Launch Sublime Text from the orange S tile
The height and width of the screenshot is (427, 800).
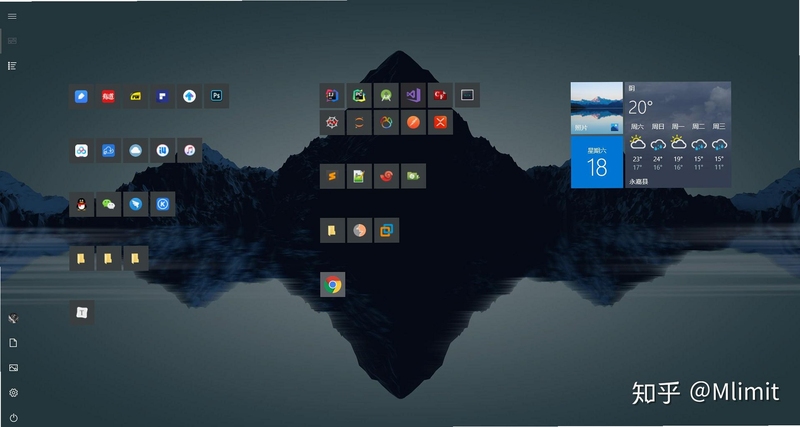332,177
